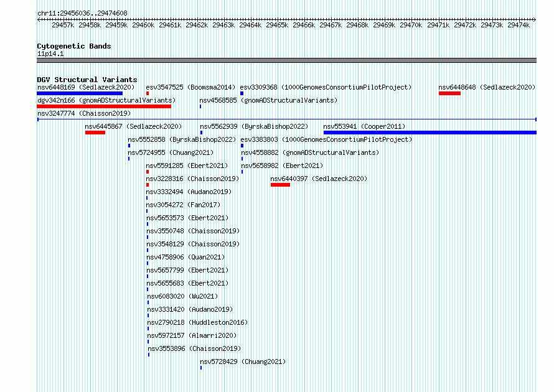
Task: Click nsv5728429 (Chuang2021) label
Action: coord(243,362)
